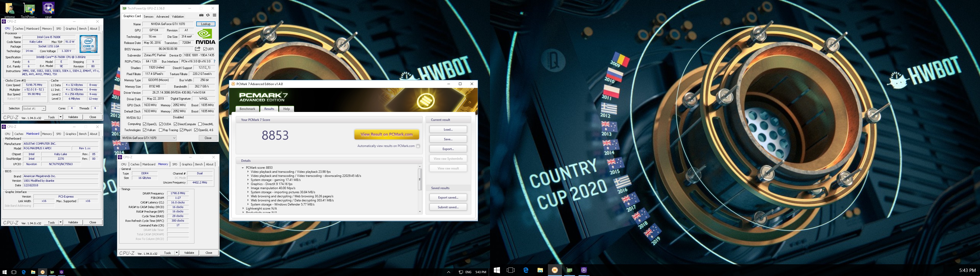
Task: Show hidden icons in the system tray
Action: click(449, 272)
